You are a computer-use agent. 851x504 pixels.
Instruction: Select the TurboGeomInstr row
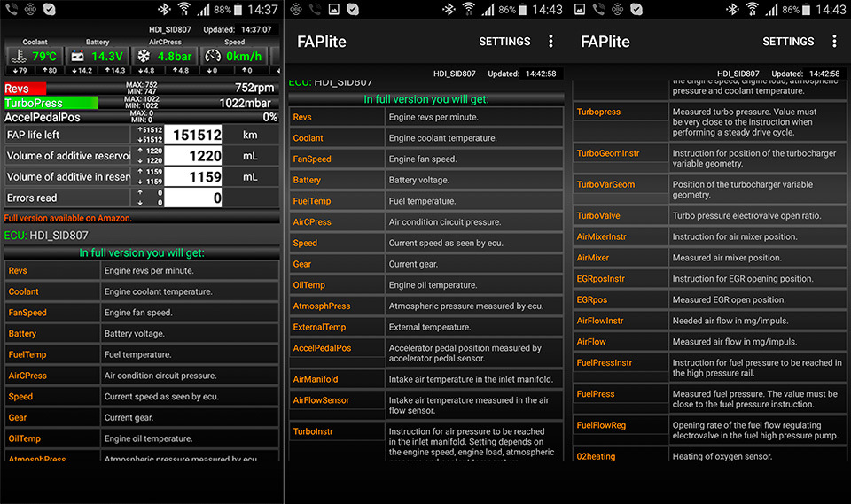point(710,158)
